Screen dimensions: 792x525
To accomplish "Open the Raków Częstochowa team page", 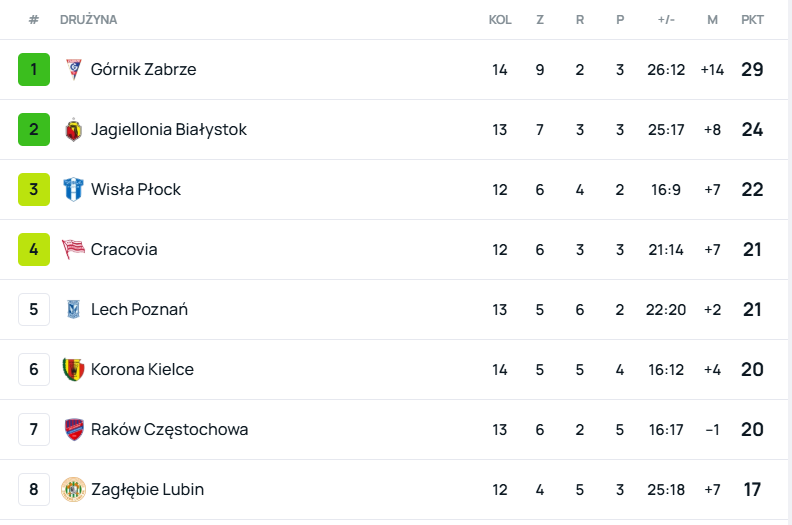I will (169, 430).
